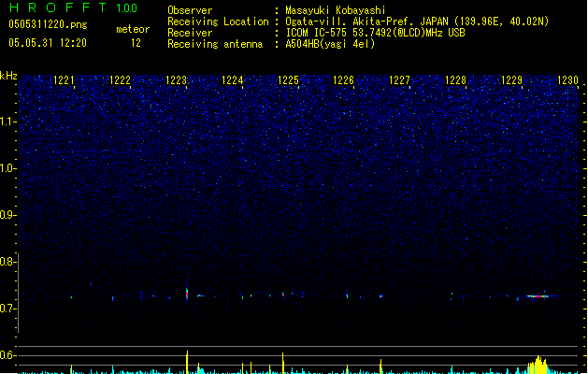
Task: Click the 1224 time marker
Action: click(x=232, y=80)
